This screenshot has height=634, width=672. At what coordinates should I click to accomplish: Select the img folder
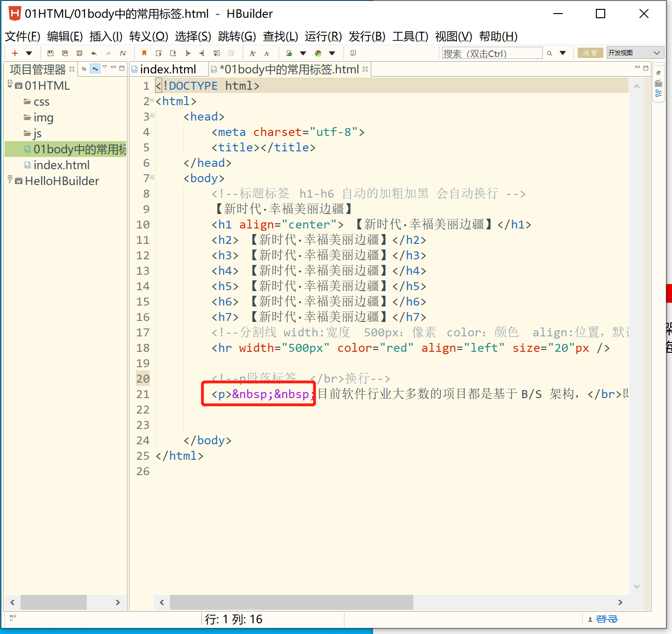coord(43,117)
